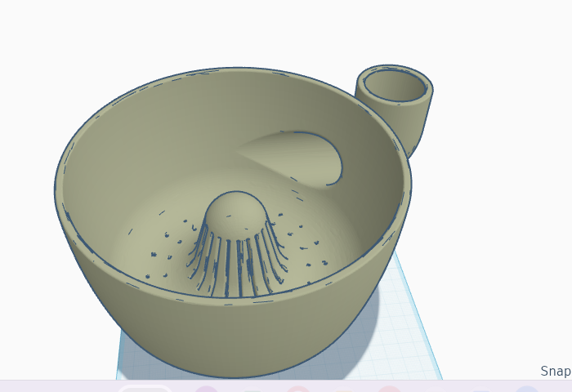The image size is (572, 392).
Task: Open the orange taskbar icon
Action: (345, 390)
